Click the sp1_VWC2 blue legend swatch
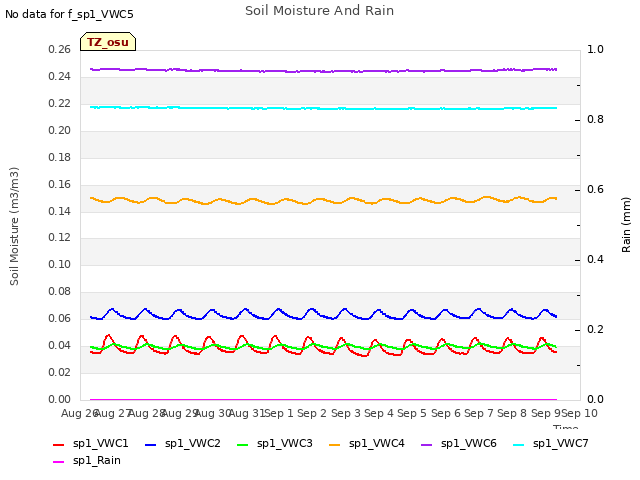Viewport: 640px width, 480px height. (x=151, y=444)
